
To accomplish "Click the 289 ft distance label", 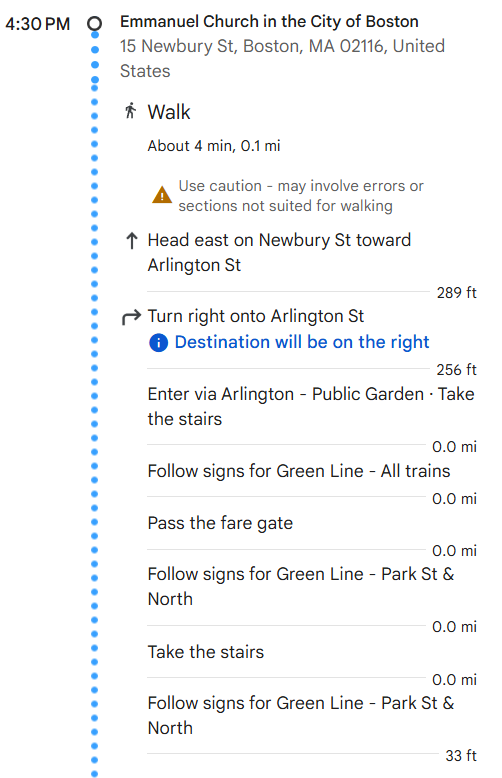I will pyautogui.click(x=456, y=293).
